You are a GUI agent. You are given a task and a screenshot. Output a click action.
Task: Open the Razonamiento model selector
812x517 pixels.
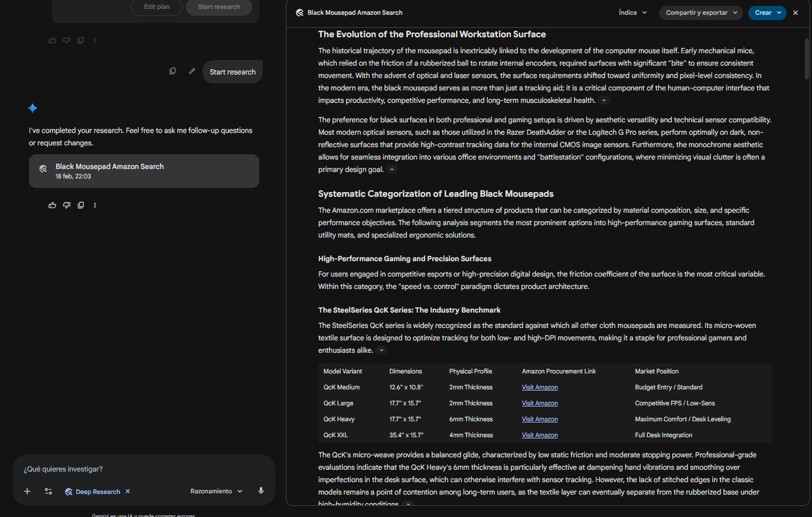[216, 491]
